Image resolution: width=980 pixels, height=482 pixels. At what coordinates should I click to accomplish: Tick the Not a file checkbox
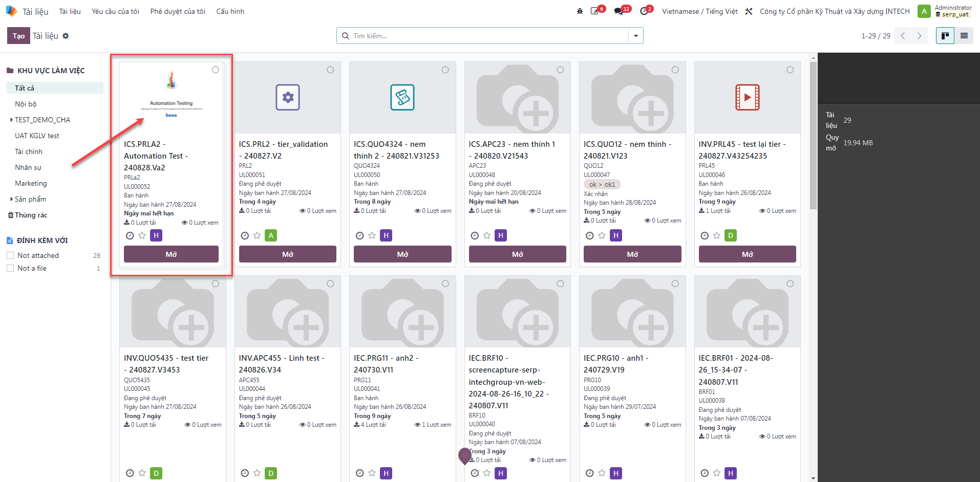(10, 268)
